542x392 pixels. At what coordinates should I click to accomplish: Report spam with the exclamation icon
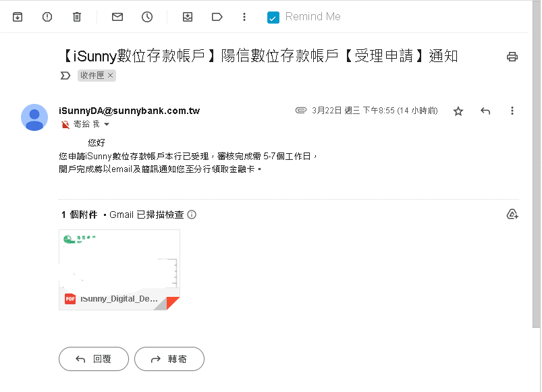point(47,17)
